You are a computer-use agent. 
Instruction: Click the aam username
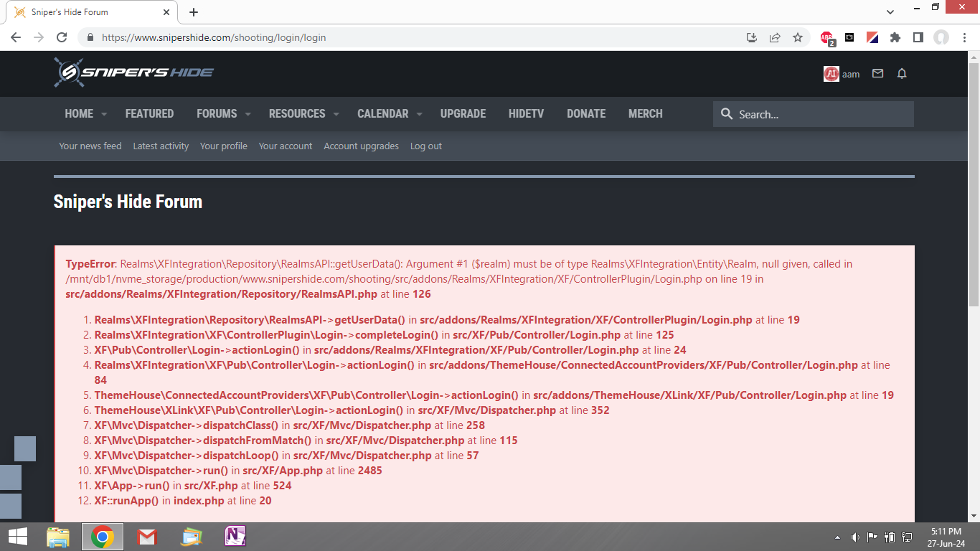pyautogui.click(x=851, y=74)
